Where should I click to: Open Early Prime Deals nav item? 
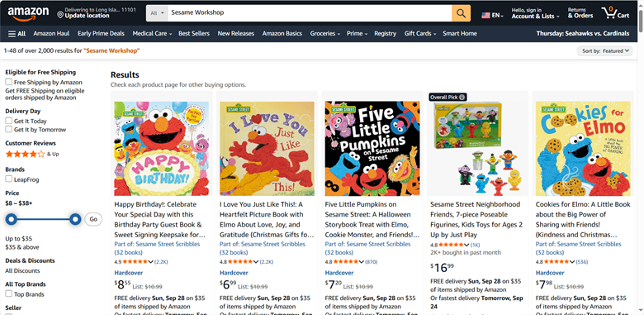pyautogui.click(x=101, y=34)
